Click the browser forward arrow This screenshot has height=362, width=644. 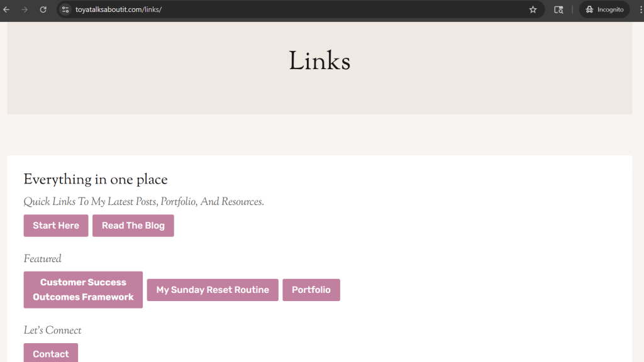25,9
